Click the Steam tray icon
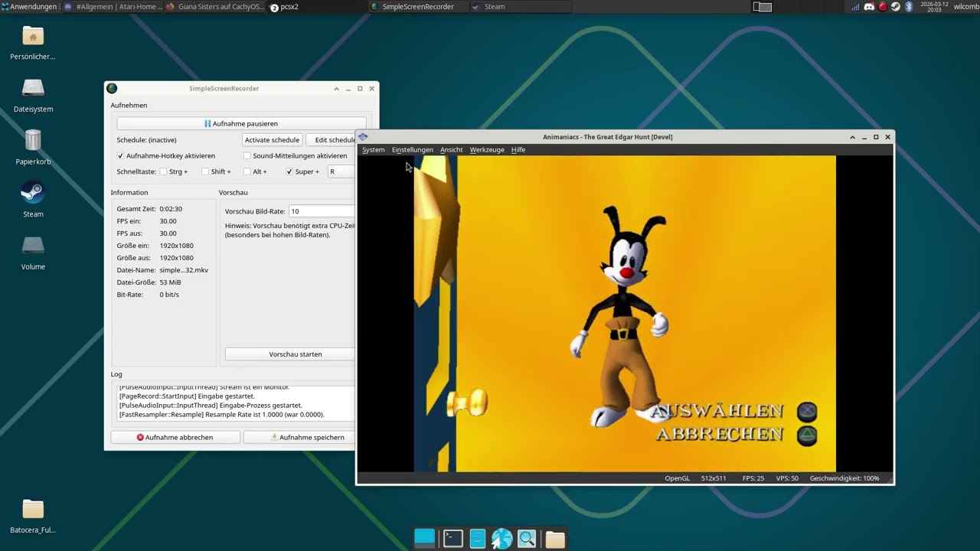The image size is (980, 551). tap(895, 7)
